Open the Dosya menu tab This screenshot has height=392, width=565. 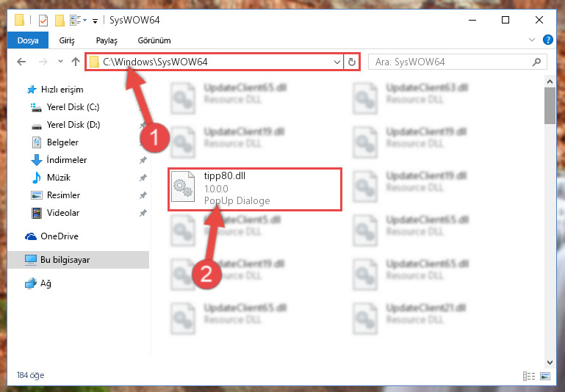click(28, 40)
